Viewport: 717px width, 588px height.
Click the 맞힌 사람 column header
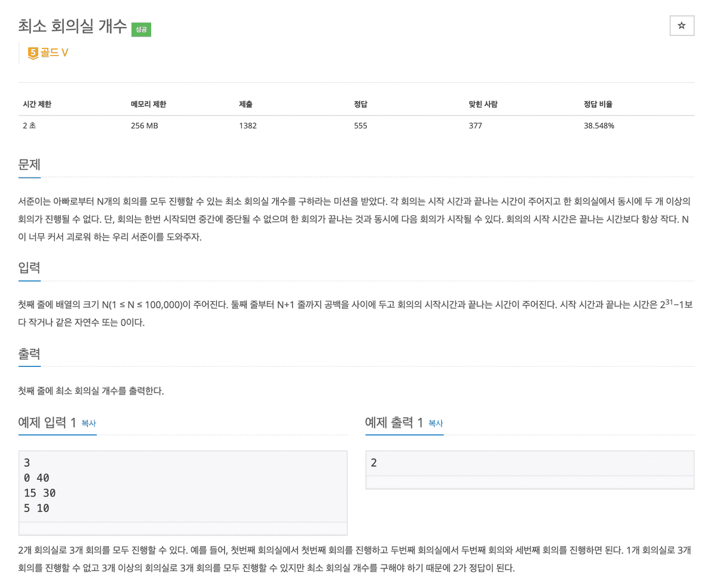(x=483, y=104)
